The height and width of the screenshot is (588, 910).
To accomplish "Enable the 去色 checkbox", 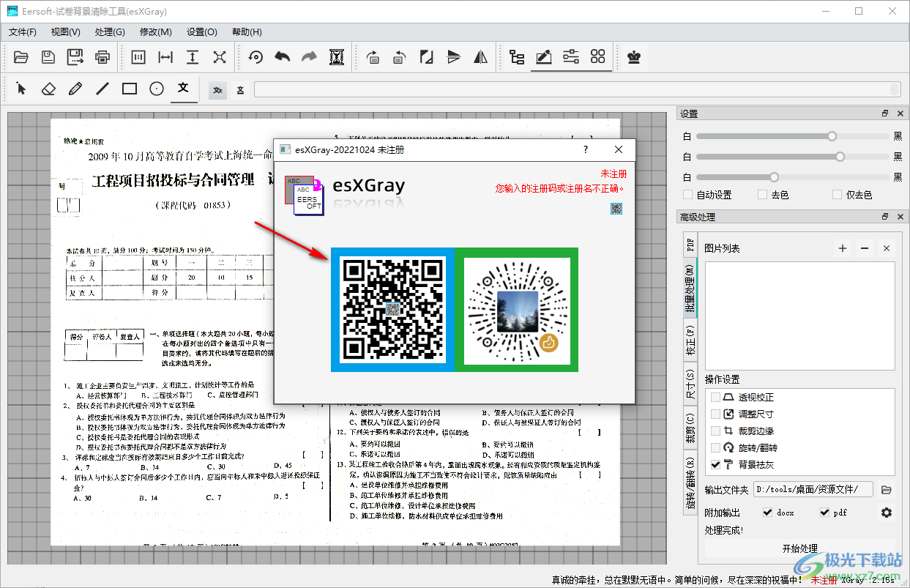I will (761, 195).
